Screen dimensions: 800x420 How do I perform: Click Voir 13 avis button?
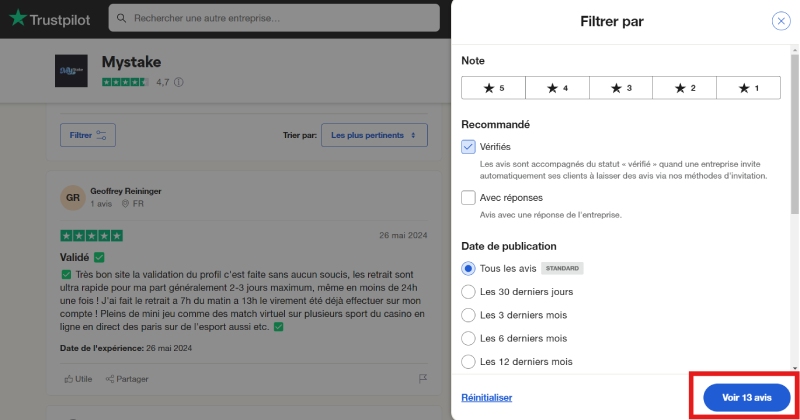tap(746, 398)
